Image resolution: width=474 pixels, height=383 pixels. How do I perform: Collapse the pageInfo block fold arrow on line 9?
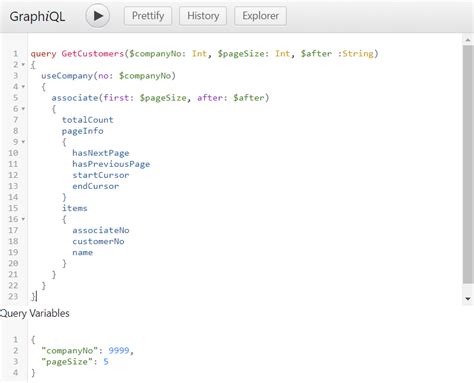coord(23,142)
